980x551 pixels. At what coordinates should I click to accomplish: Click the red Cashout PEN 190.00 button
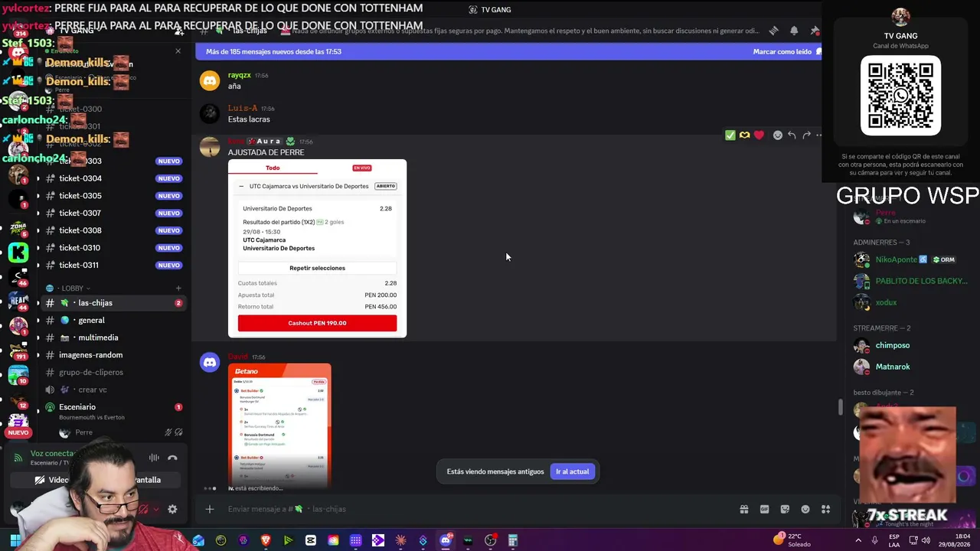pyautogui.click(x=317, y=323)
